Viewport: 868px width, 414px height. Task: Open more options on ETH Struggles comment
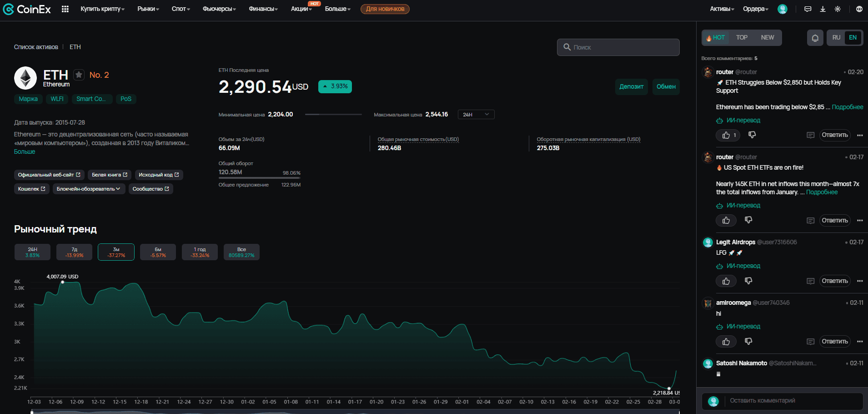coord(859,135)
